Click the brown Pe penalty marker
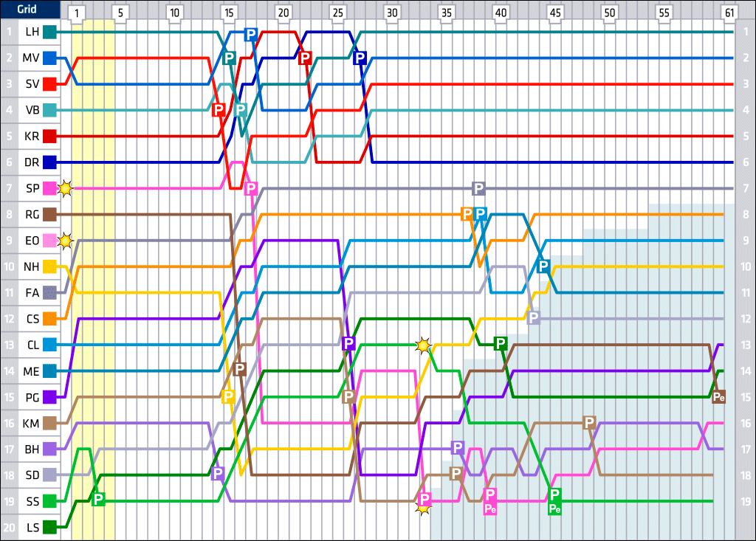The width and height of the screenshot is (756, 541). pyautogui.click(x=718, y=397)
